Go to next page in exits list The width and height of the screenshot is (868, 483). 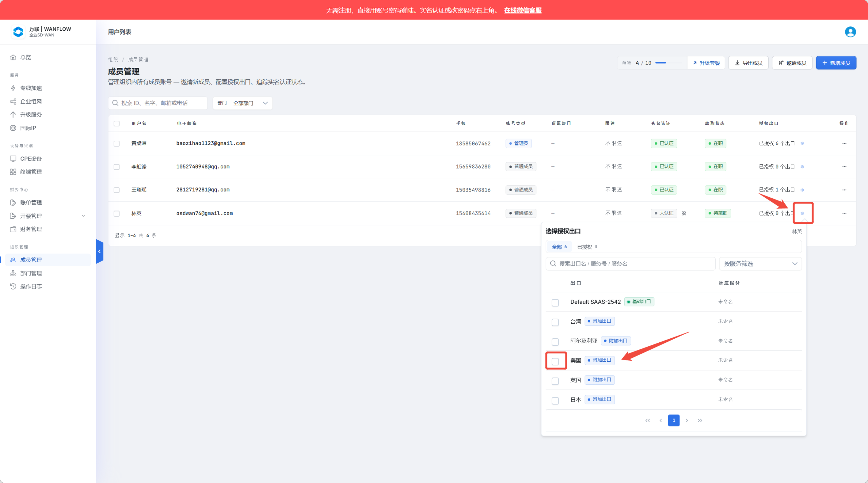[x=687, y=420]
